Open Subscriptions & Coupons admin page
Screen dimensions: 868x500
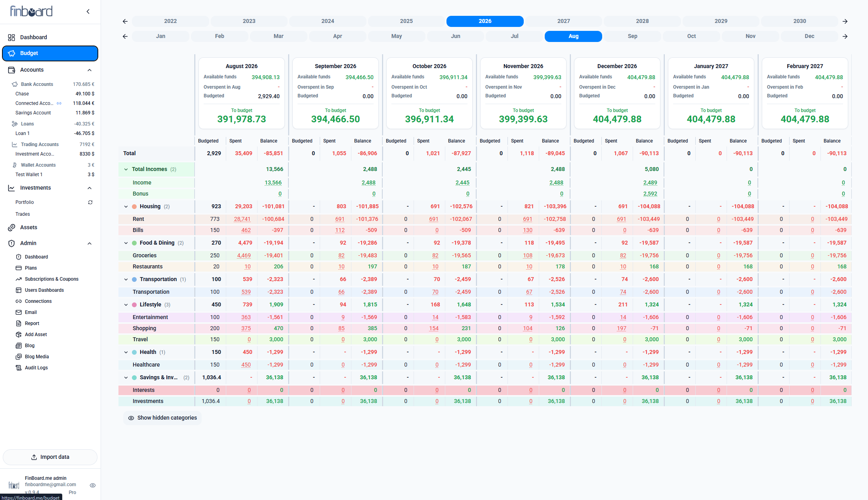click(52, 279)
